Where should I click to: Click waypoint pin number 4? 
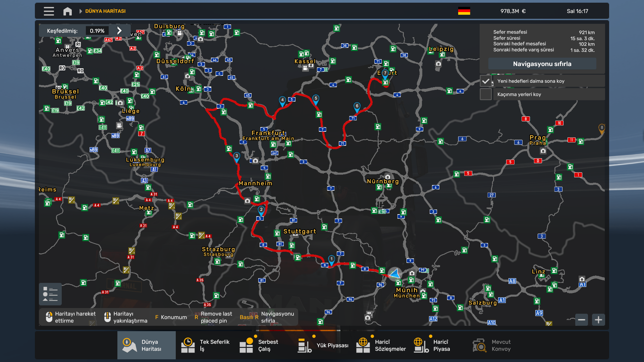(x=282, y=101)
